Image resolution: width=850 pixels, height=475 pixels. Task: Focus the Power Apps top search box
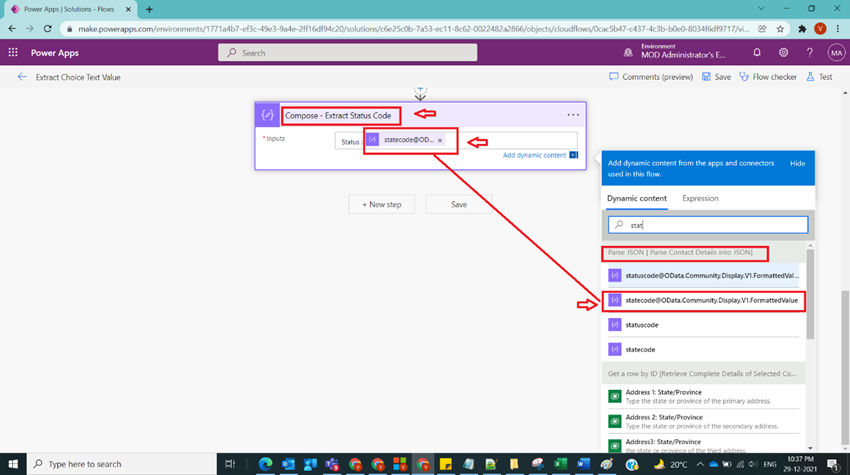pyautogui.click(x=347, y=53)
